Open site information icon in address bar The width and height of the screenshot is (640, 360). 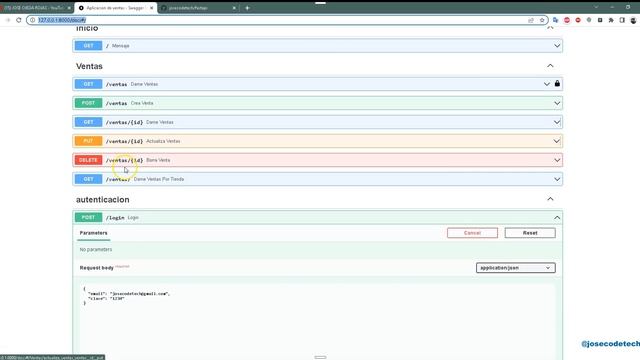click(x=33, y=20)
